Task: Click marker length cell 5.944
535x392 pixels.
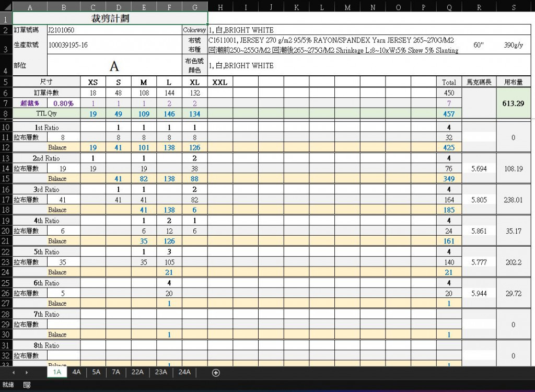Action: pyautogui.click(x=479, y=293)
